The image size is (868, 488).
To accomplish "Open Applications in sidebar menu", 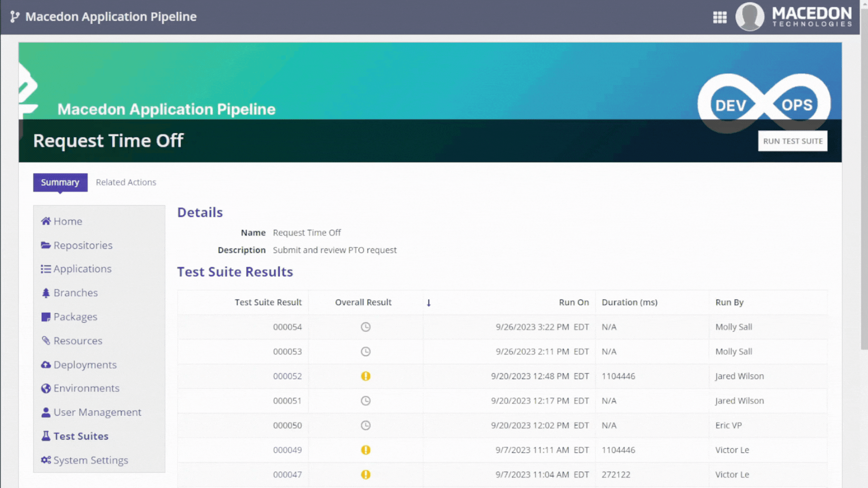I will (x=82, y=269).
